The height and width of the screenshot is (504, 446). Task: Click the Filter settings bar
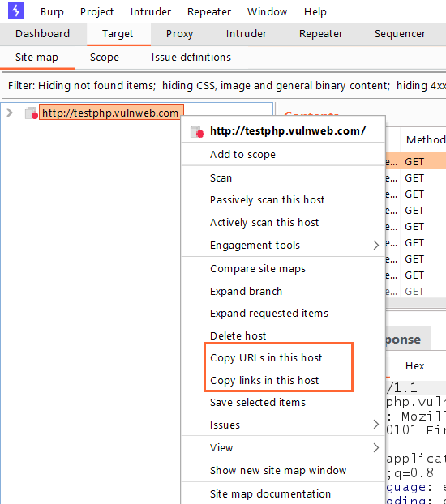pyautogui.click(x=224, y=86)
